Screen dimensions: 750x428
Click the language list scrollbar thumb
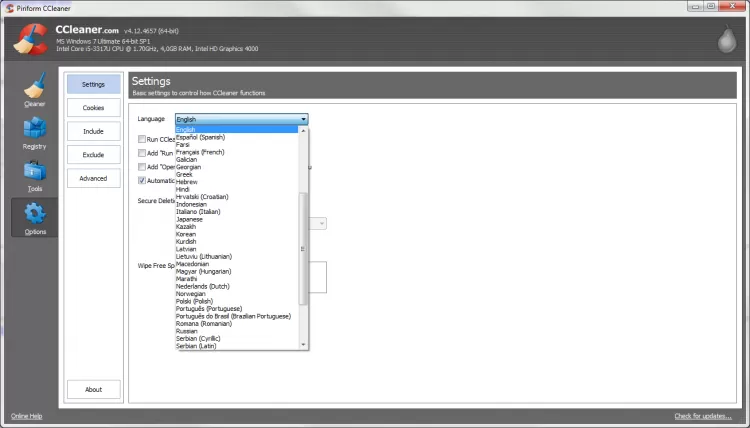302,249
